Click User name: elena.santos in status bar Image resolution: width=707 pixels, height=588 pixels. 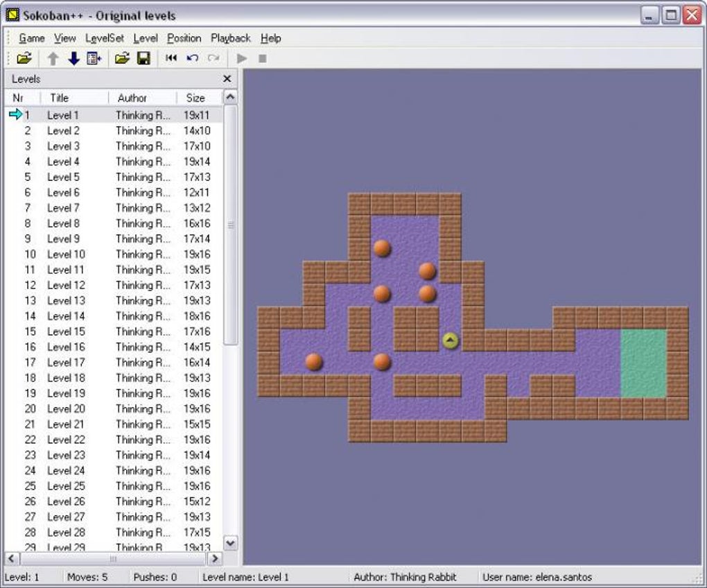[537, 577]
